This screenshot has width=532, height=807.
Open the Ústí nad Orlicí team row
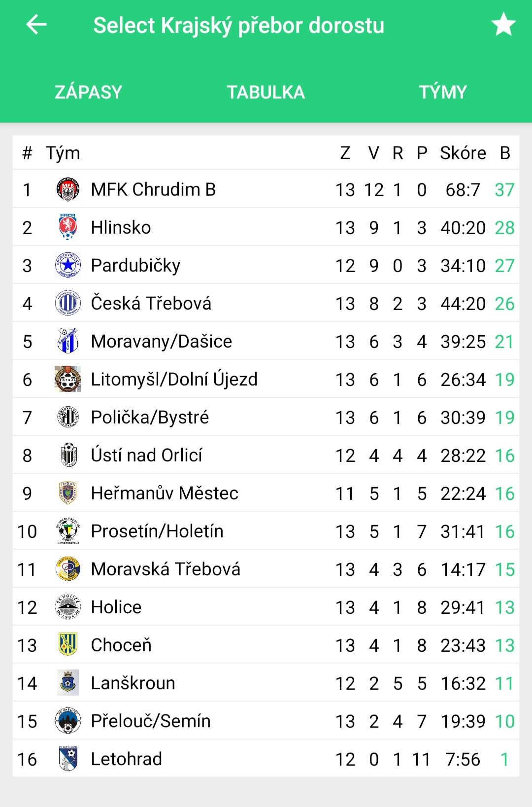[266, 455]
